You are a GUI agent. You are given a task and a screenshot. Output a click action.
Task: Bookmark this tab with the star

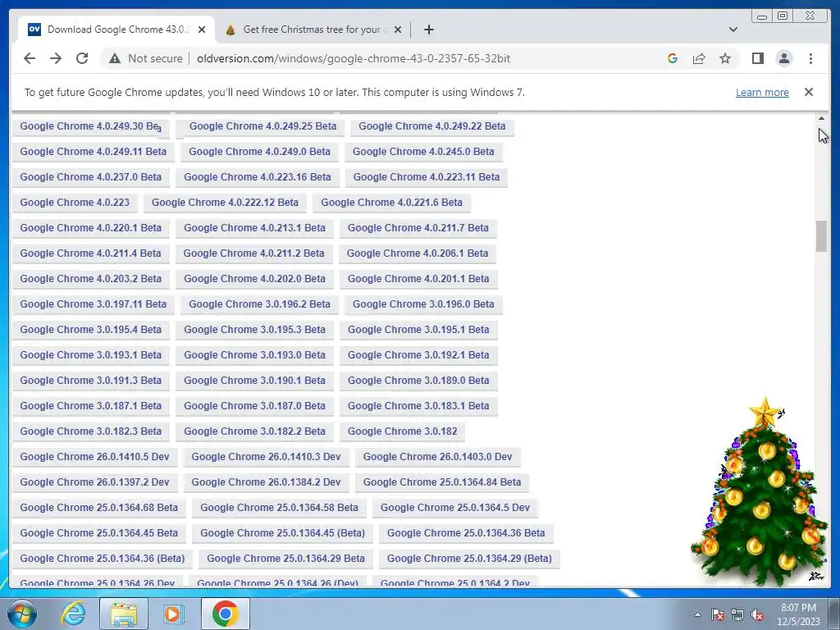pyautogui.click(x=725, y=58)
